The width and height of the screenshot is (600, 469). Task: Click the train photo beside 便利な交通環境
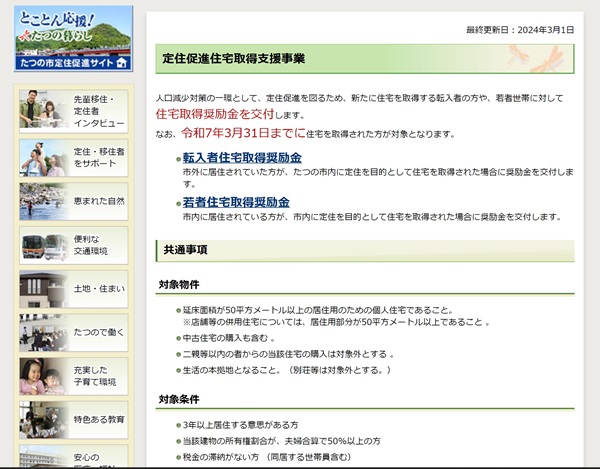tap(42, 245)
